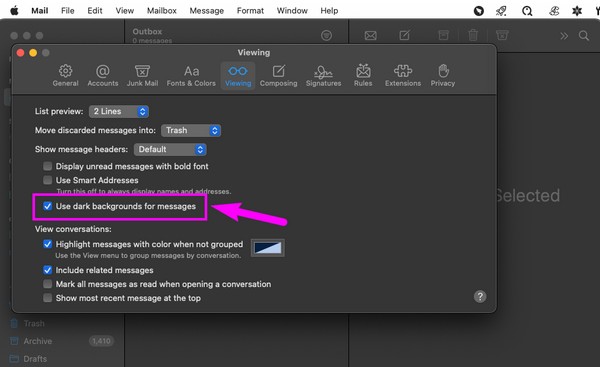Select the Viewing preferences pane
The image size is (600, 367).
[x=238, y=76]
